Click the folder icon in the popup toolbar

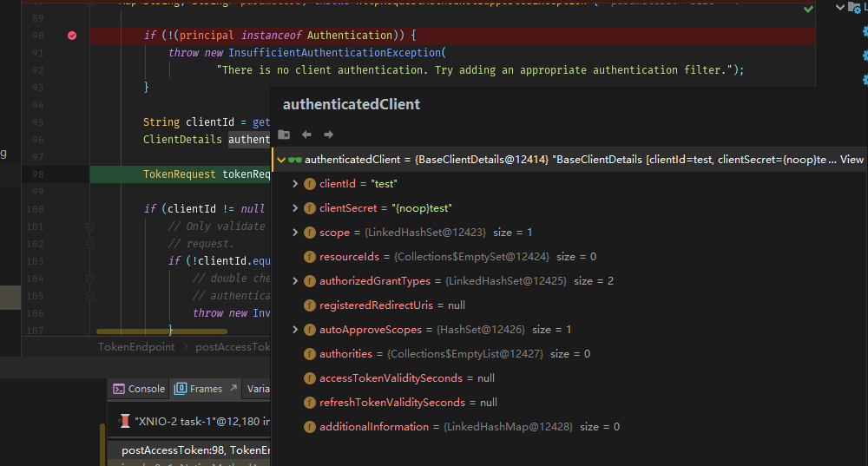[x=284, y=135]
